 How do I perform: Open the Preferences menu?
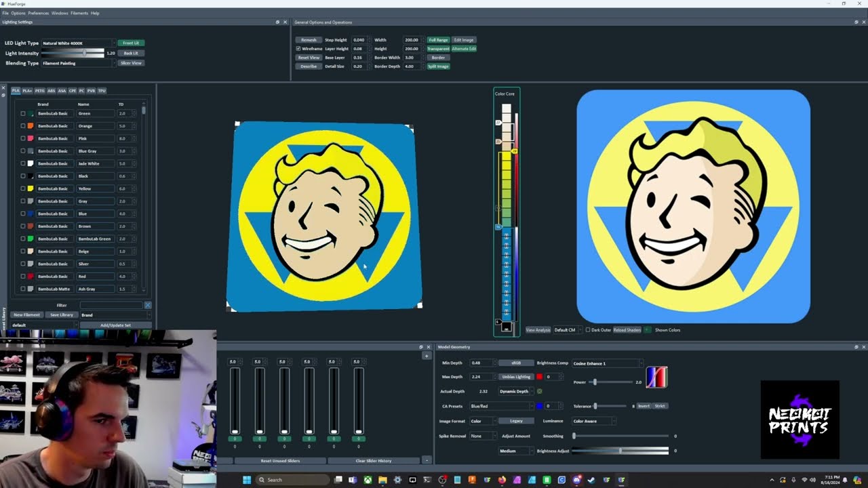click(38, 13)
